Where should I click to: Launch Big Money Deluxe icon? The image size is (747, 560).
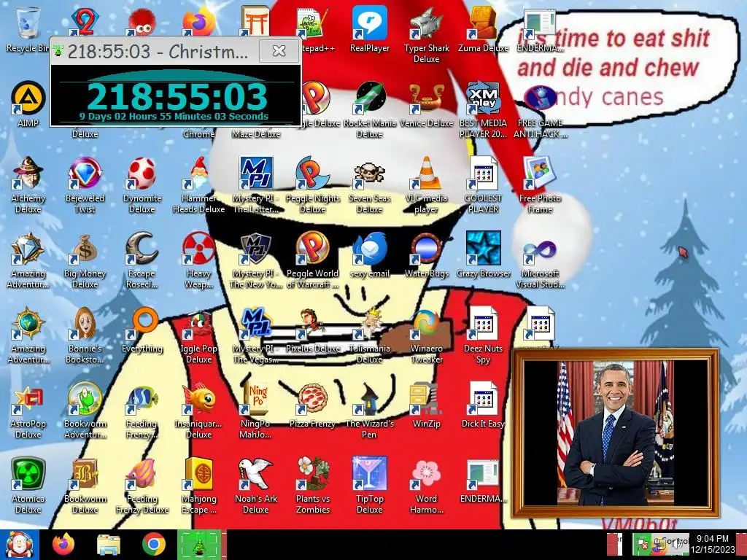tap(85, 260)
